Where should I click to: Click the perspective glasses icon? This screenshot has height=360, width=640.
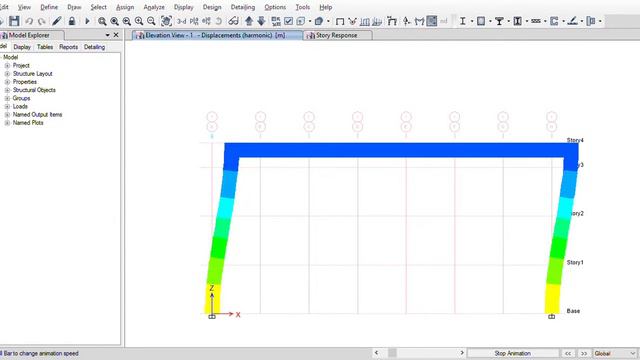click(x=233, y=21)
